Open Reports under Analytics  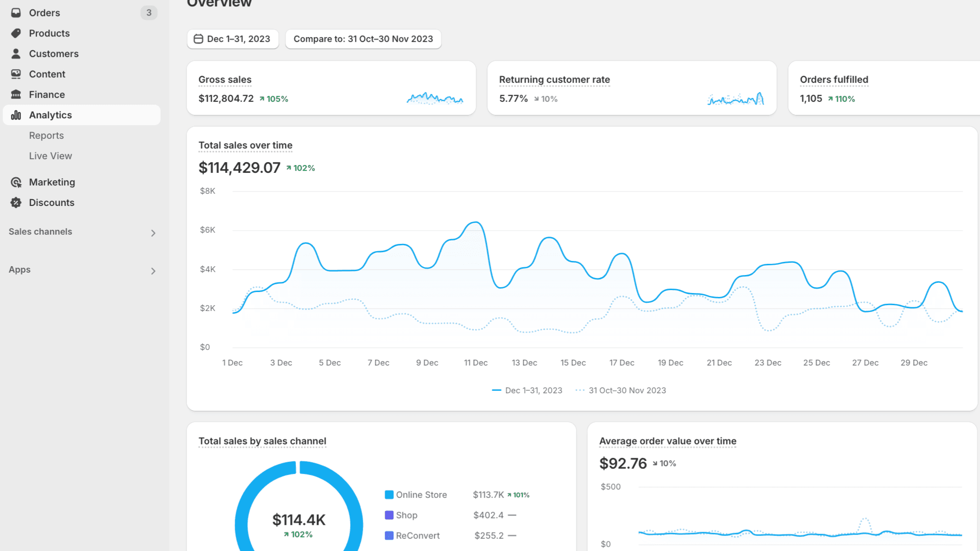pyautogui.click(x=46, y=135)
